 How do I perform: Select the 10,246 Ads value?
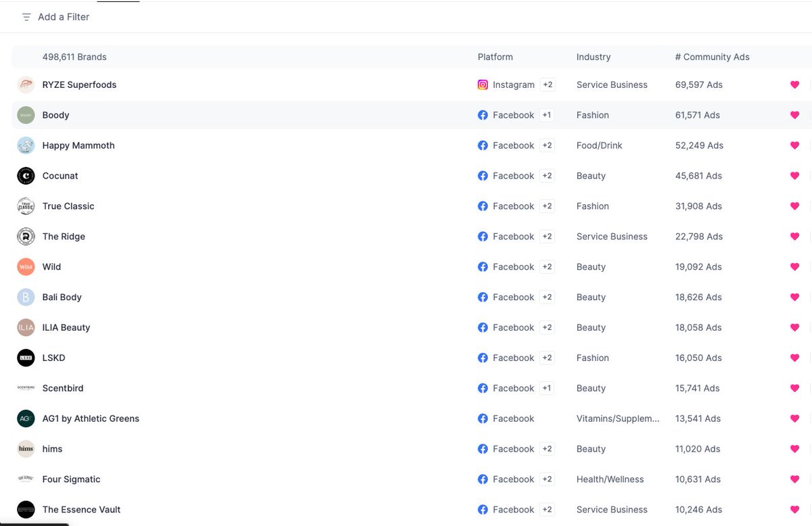coord(699,510)
